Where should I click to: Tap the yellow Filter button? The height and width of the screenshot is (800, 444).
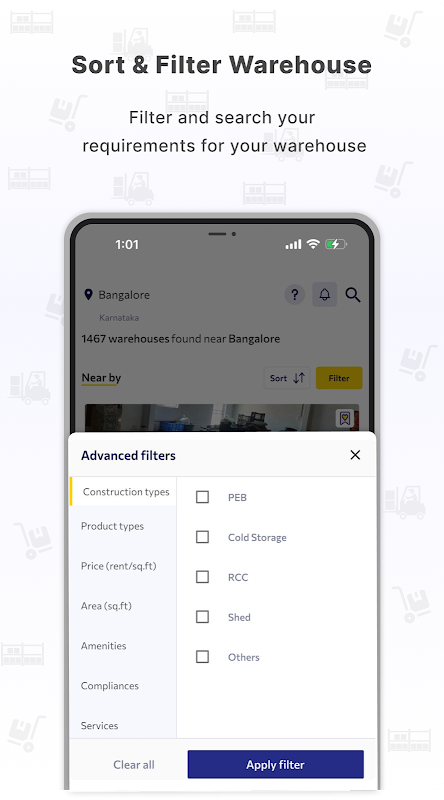coord(339,378)
